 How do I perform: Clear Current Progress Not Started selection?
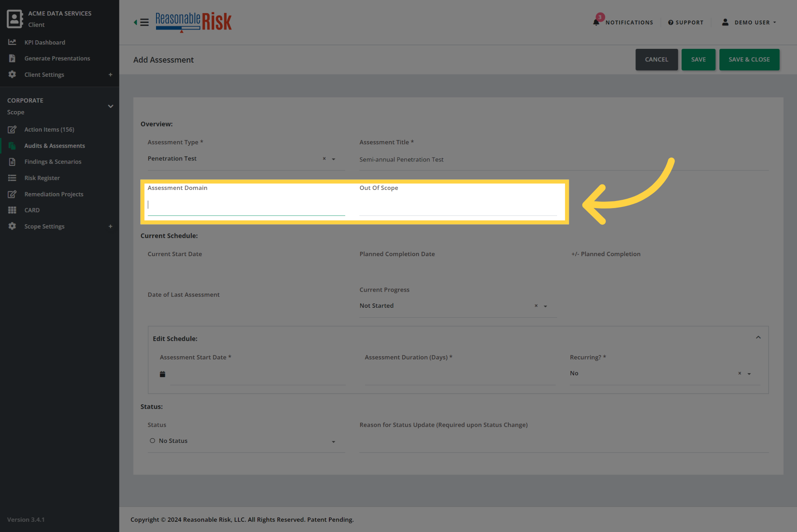click(x=536, y=306)
